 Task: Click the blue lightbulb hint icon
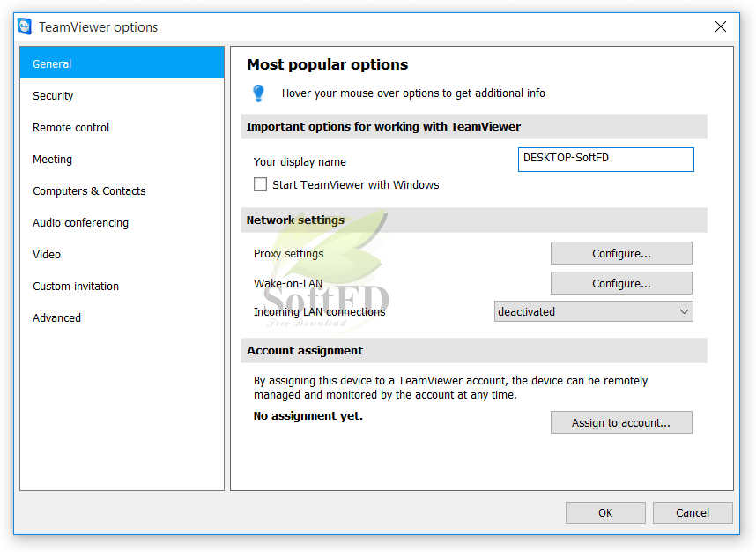tap(258, 93)
